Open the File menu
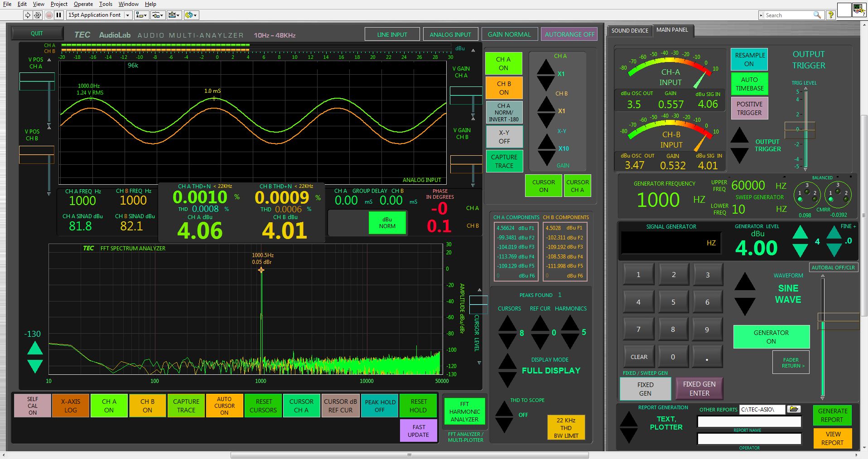868x459 pixels. click(7, 4)
